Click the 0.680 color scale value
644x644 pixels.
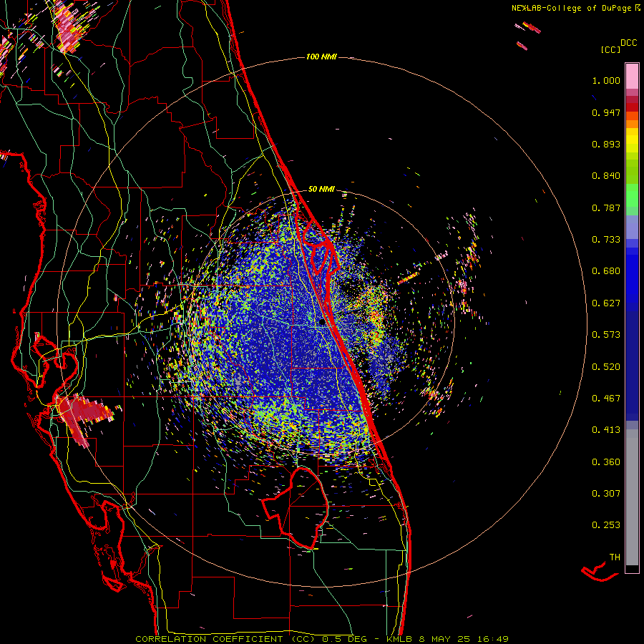pyautogui.click(x=606, y=271)
